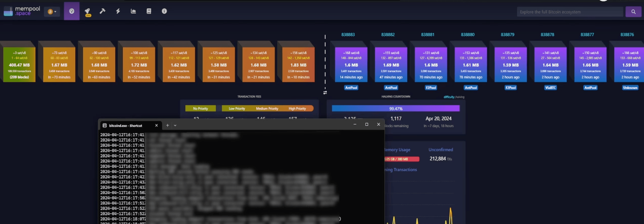Click the AntPool badge under block 838882
This screenshot has width=644, height=224.
391,88
